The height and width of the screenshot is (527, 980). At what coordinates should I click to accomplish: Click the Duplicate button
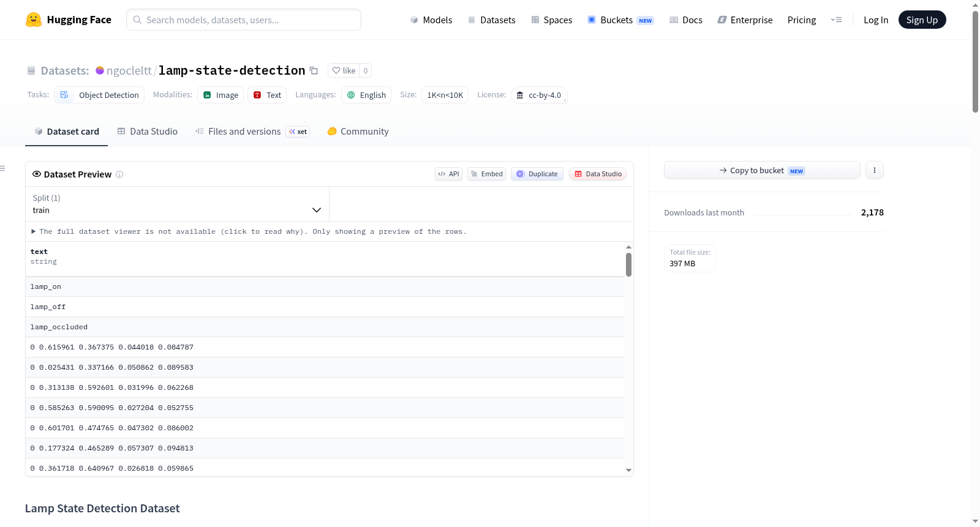537,174
